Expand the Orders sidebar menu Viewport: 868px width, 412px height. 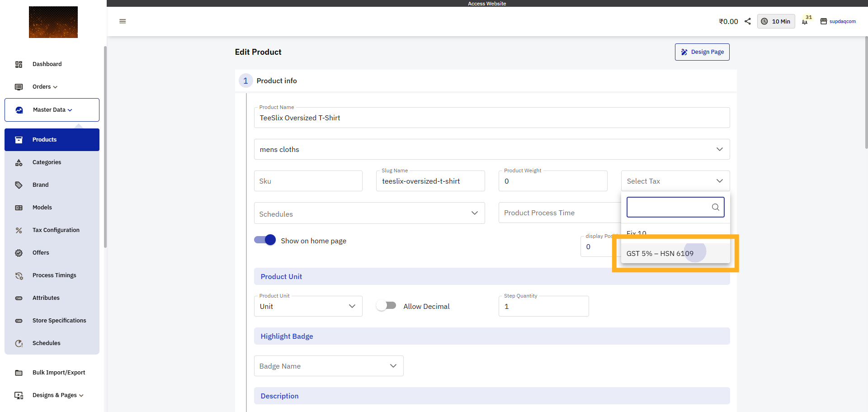(x=45, y=87)
